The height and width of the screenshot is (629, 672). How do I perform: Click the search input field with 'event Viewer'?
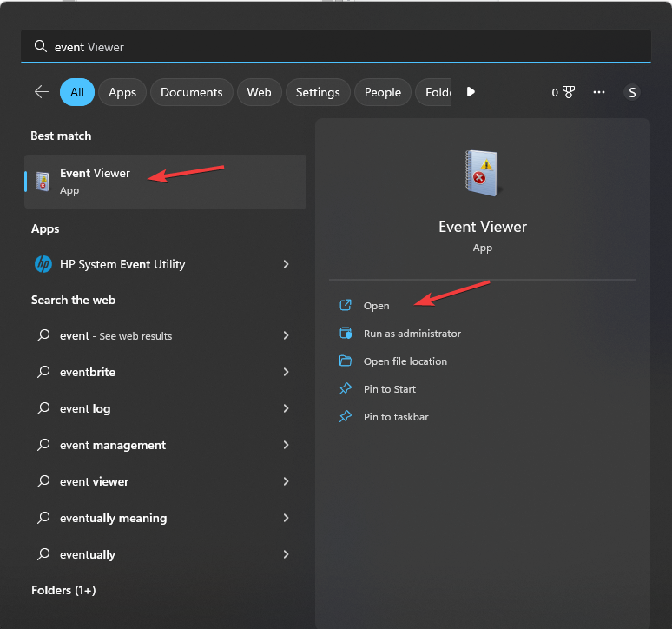(336, 46)
